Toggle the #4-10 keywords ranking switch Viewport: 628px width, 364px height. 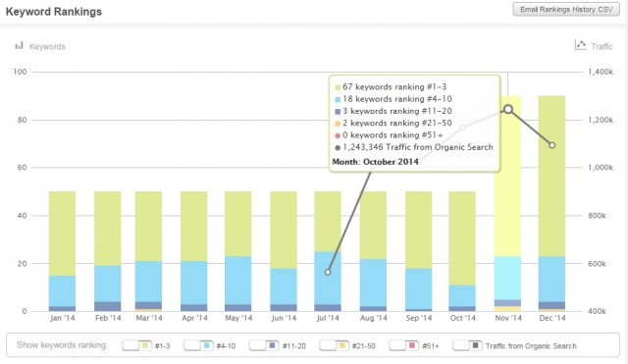198,345
